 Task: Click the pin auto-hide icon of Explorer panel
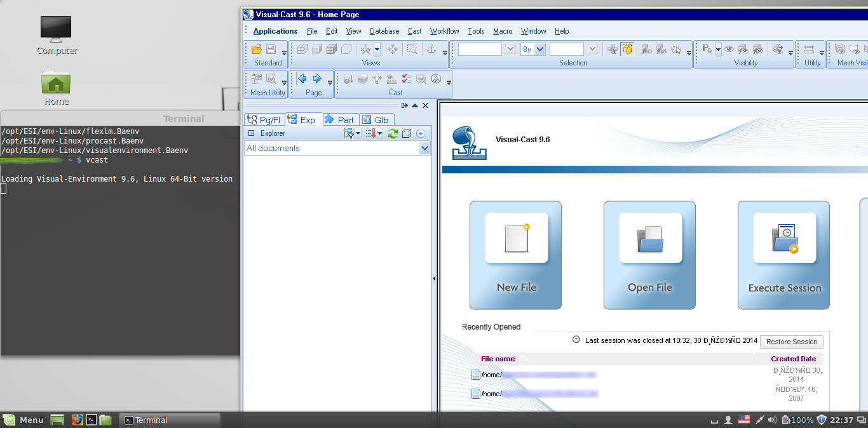point(404,105)
